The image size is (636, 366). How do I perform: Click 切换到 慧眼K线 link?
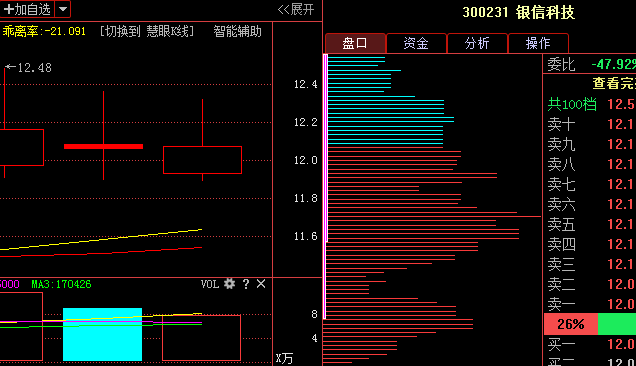[147, 31]
